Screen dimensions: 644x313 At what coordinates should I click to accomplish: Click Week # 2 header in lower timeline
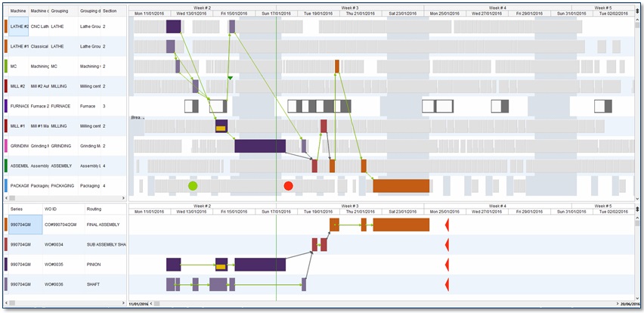[x=203, y=206]
